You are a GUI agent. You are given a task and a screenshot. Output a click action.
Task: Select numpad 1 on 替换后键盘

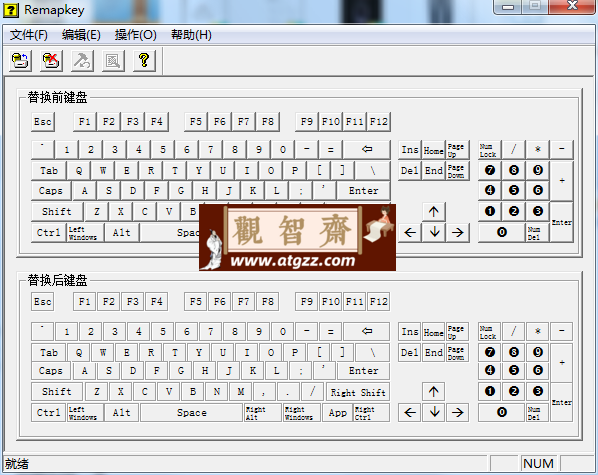tap(490, 391)
